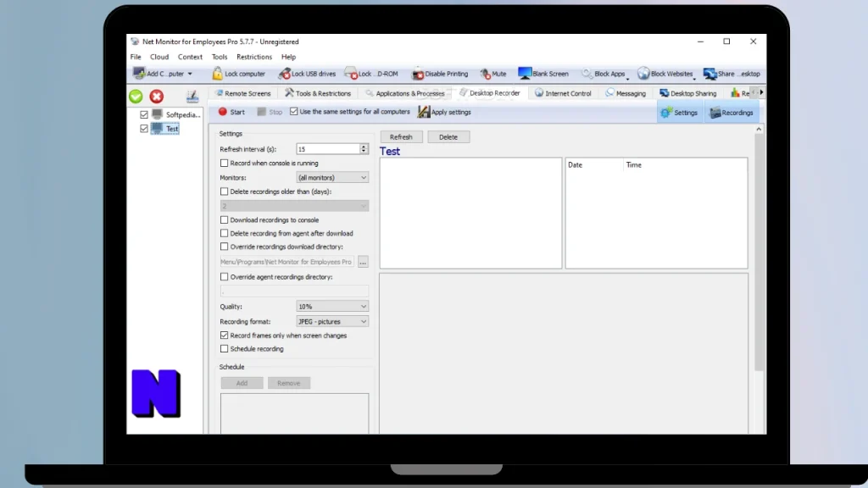This screenshot has width=868, height=488.
Task: Open the Help menu
Action: [x=288, y=57]
